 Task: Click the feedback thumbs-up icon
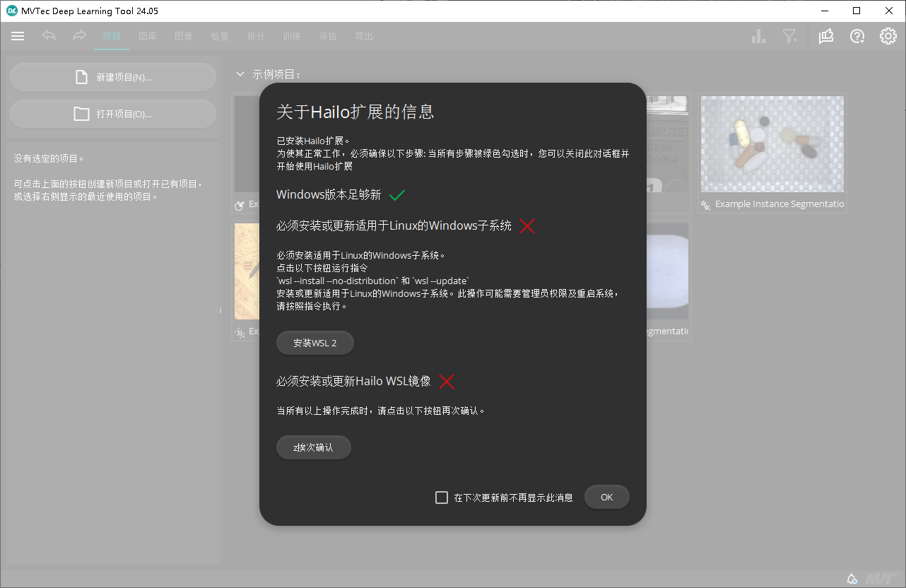click(x=825, y=36)
